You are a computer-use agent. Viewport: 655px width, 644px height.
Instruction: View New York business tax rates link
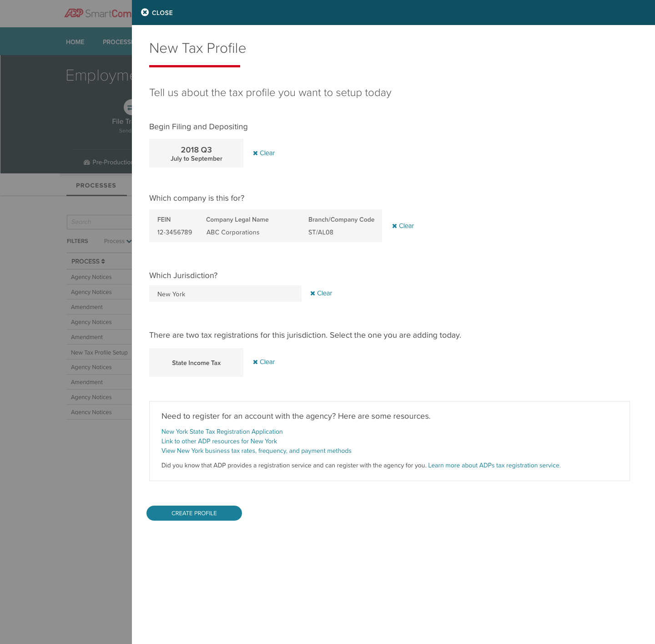(x=257, y=451)
